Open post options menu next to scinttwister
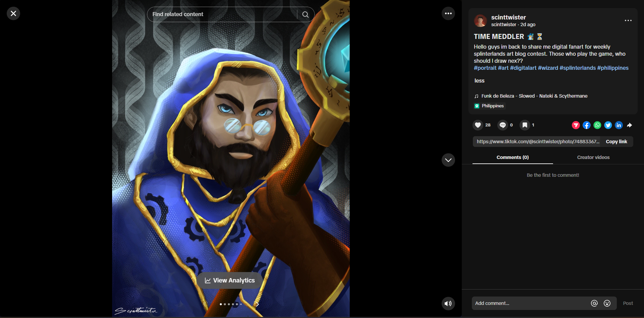The image size is (644, 318). click(628, 20)
